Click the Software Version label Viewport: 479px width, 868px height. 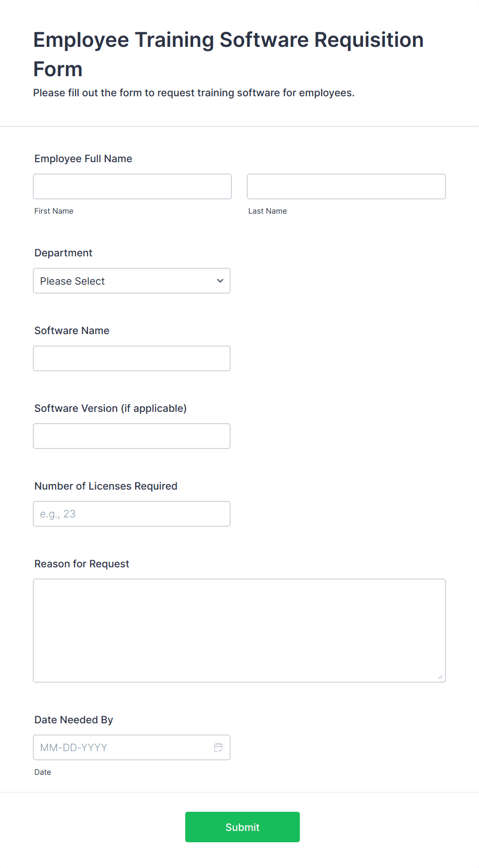[111, 408]
